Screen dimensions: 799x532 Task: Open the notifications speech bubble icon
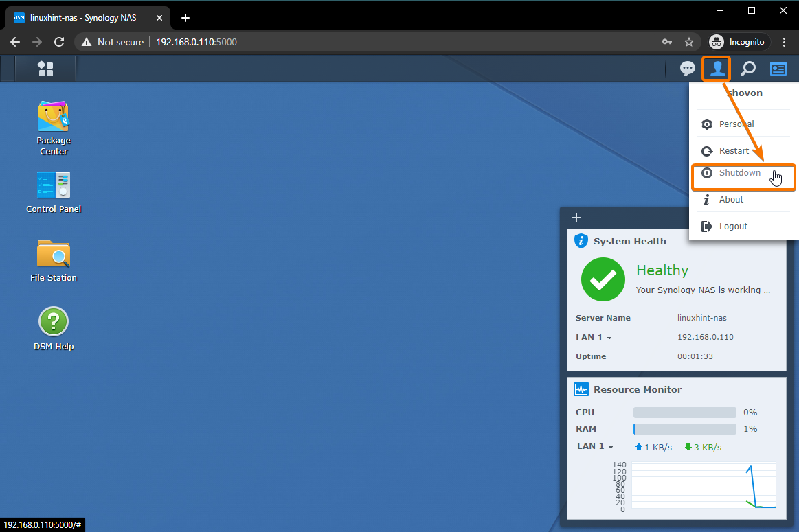pyautogui.click(x=687, y=69)
